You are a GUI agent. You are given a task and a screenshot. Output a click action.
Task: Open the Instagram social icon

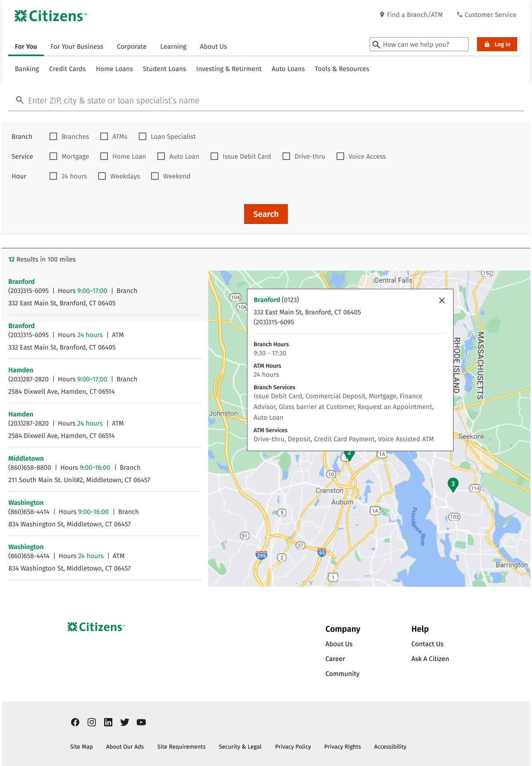click(x=92, y=722)
